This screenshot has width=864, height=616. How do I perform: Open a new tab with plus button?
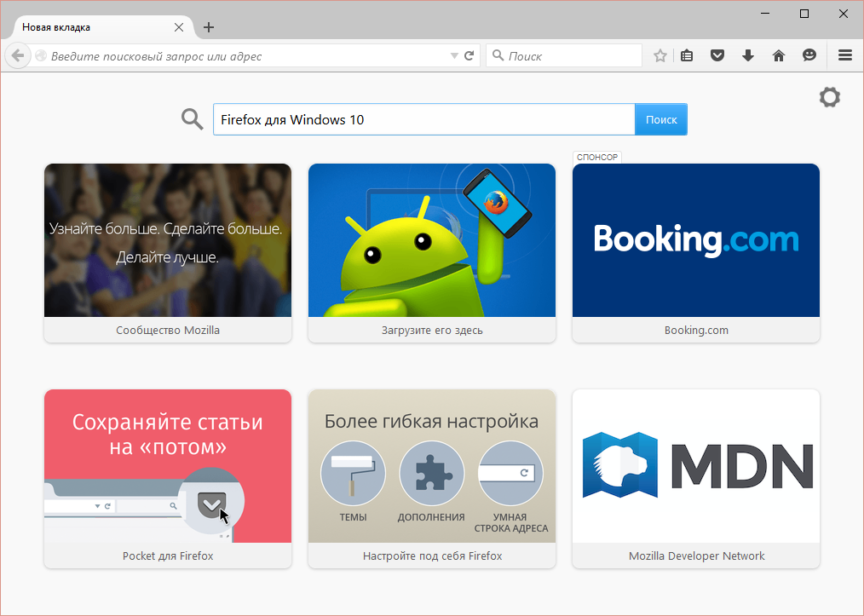[209, 27]
